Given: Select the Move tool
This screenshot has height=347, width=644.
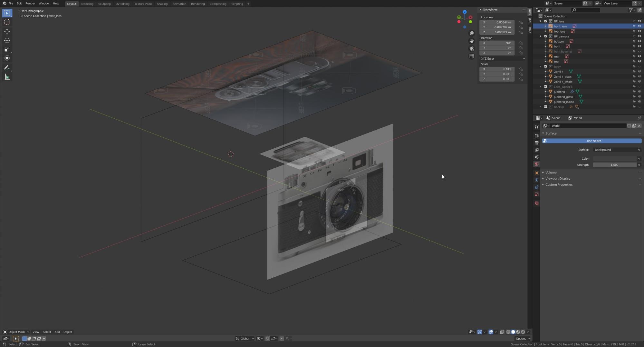Looking at the screenshot, I should point(7,31).
